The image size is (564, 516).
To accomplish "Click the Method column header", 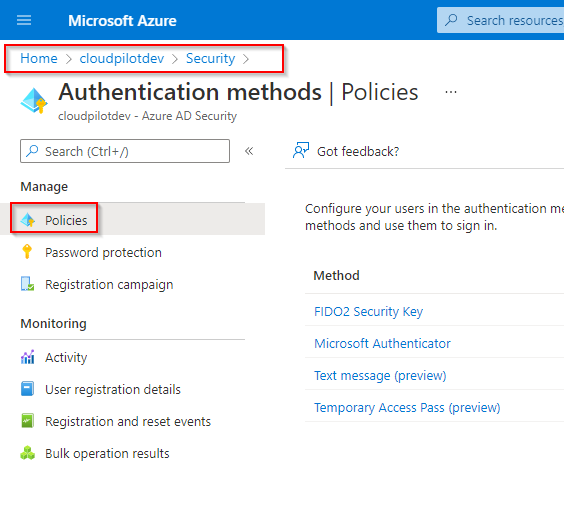I will tap(336, 275).
